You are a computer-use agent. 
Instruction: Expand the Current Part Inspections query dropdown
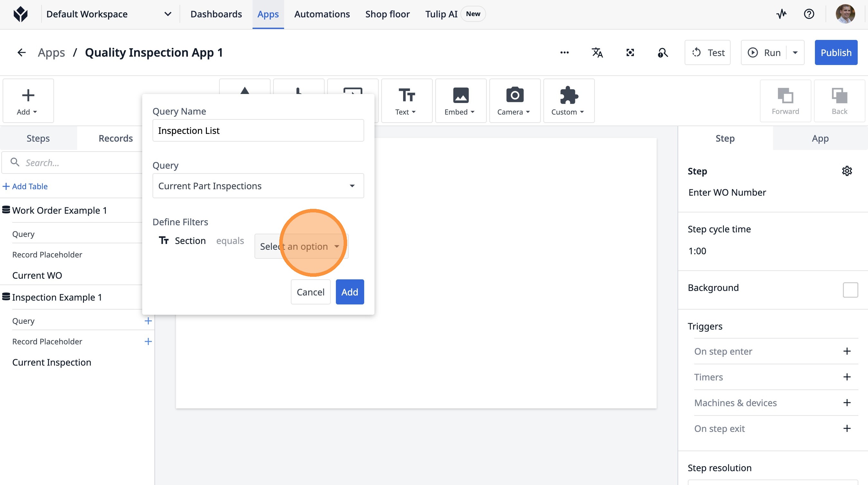258,186
